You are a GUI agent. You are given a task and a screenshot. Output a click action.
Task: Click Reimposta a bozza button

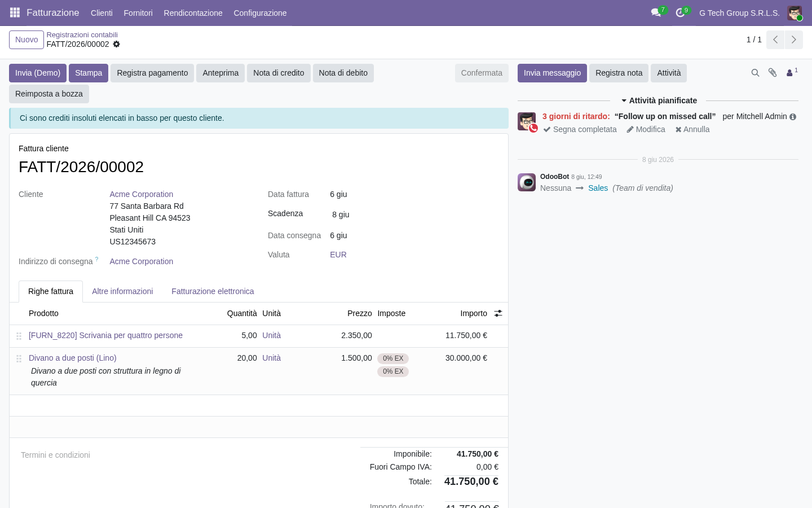[49, 94]
